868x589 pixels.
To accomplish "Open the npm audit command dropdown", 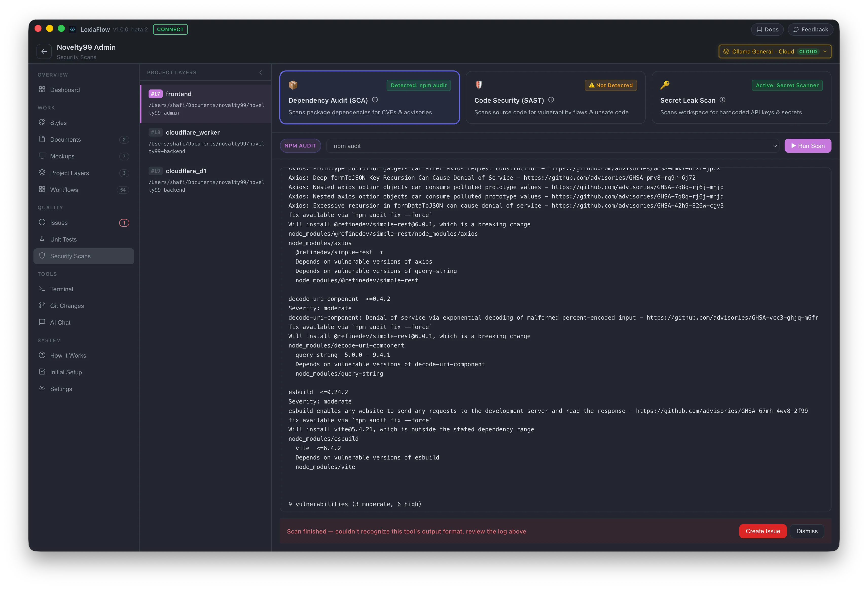I will [552, 146].
